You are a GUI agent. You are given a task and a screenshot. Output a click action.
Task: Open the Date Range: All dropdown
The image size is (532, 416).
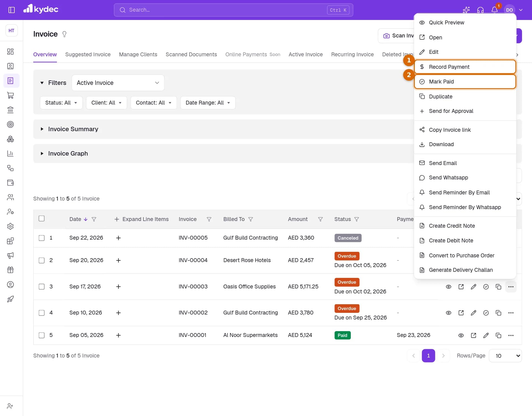pyautogui.click(x=208, y=103)
